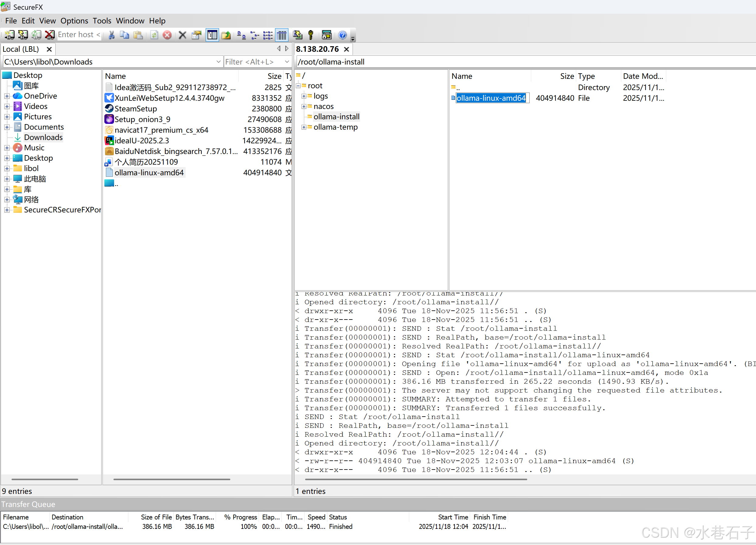This screenshot has height=545, width=756.
Task: Click the upload to remote button
Action: (x=226, y=35)
